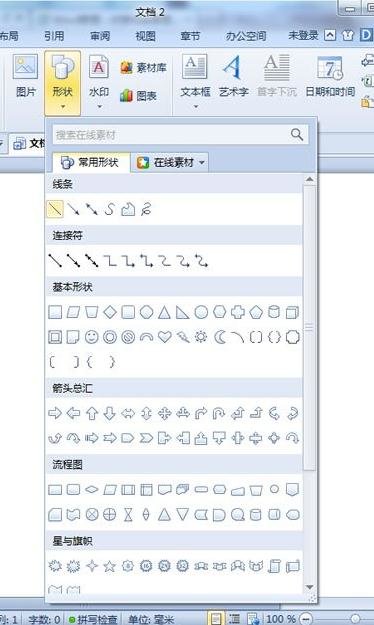Open the 引用 ribbon tab
Image resolution: width=374 pixels, height=625 pixels.
[x=54, y=36]
